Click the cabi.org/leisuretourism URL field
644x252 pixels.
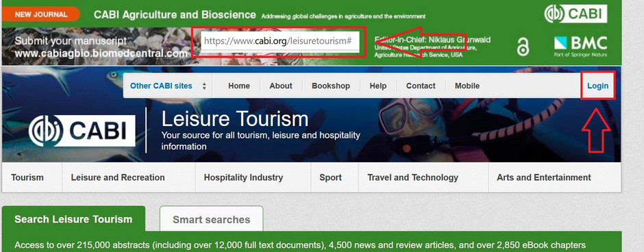pos(280,41)
